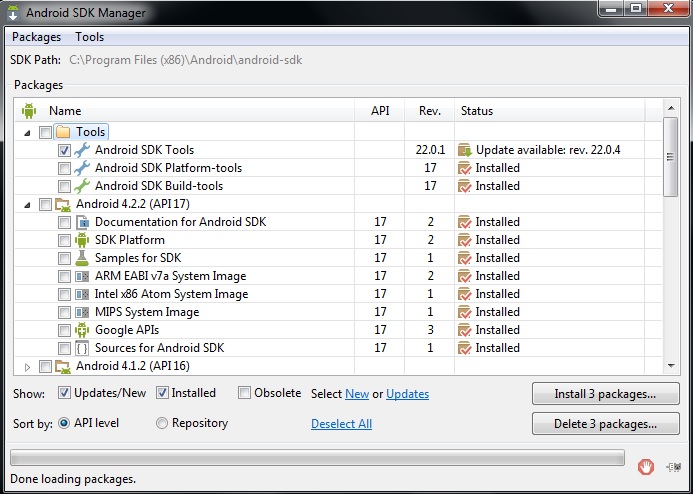Click the SDK Platform android icon
Image resolution: width=693 pixels, height=494 pixels.
(x=83, y=240)
